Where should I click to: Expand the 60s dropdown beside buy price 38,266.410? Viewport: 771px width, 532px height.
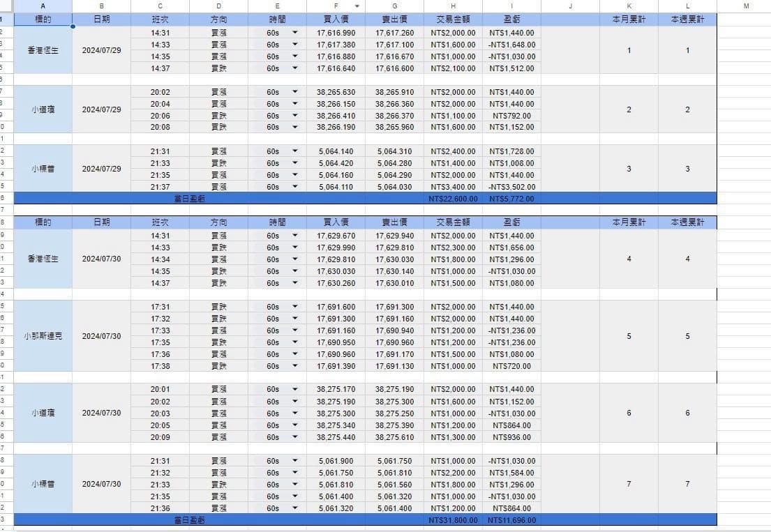point(294,116)
